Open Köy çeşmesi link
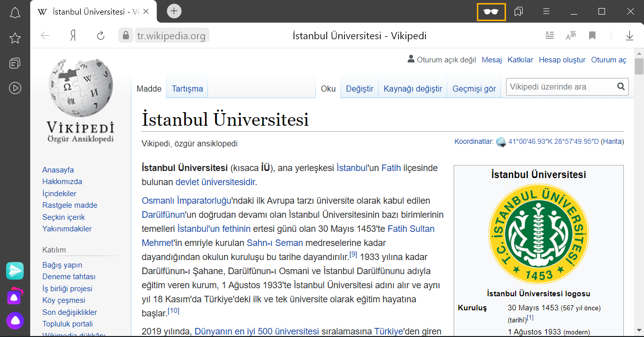The width and height of the screenshot is (644, 337). pyautogui.click(x=64, y=300)
